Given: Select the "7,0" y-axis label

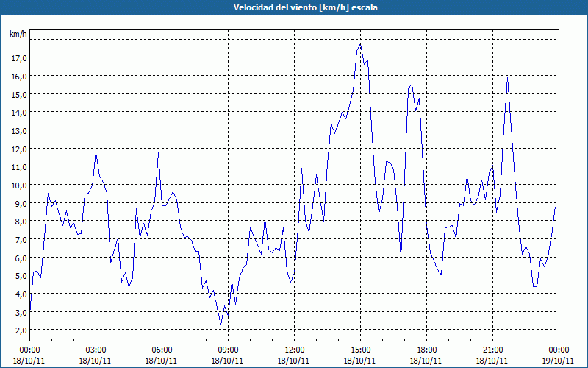Looking at the screenshot, I should (21, 240).
